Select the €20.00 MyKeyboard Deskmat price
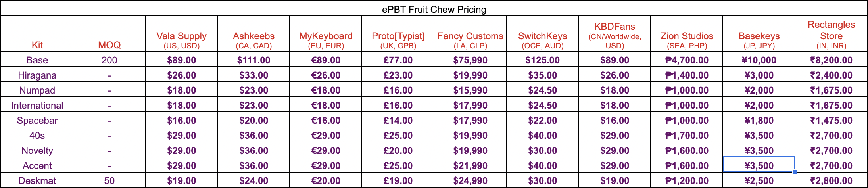This screenshot has height=188, width=868. tap(326, 180)
